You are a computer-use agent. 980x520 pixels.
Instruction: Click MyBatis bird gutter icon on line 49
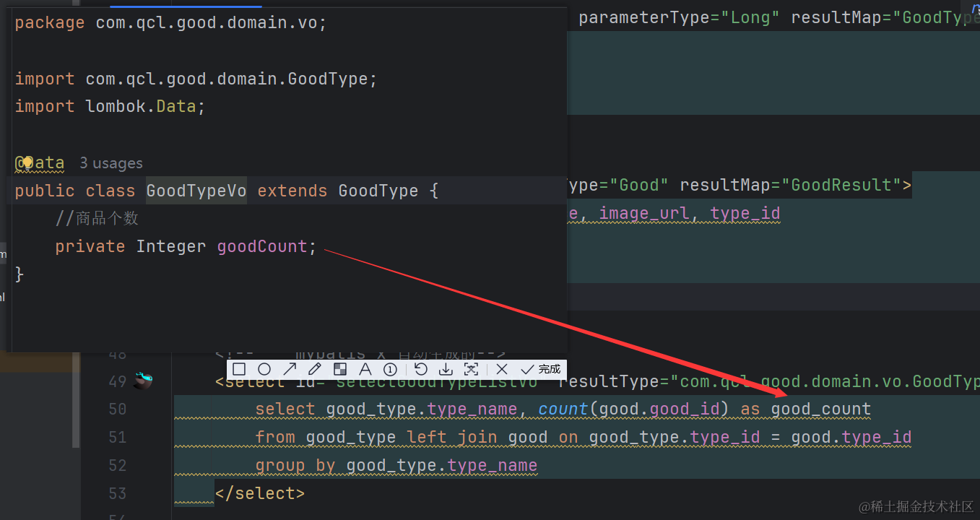[143, 381]
